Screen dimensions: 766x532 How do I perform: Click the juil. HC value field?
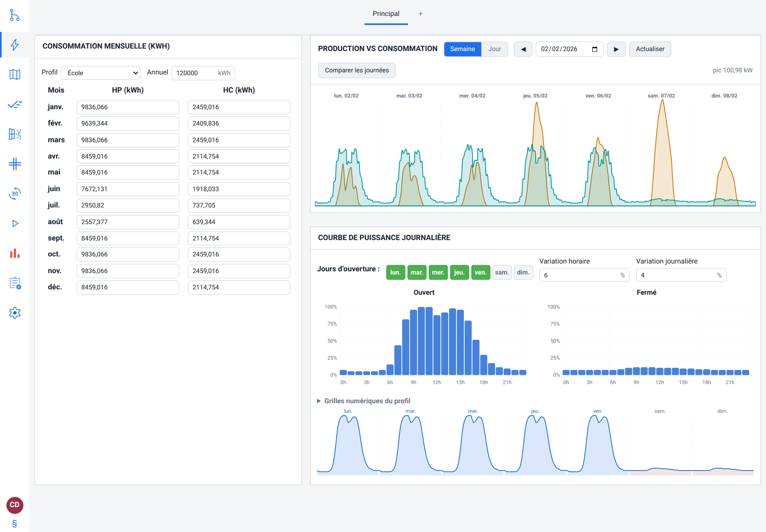pyautogui.click(x=239, y=205)
